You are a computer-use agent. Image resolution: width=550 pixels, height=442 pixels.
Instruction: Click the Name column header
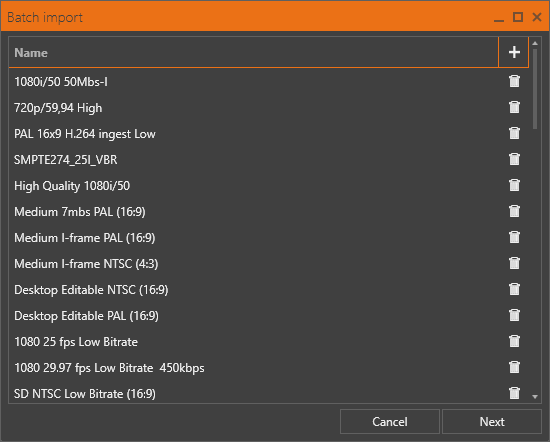(253, 52)
